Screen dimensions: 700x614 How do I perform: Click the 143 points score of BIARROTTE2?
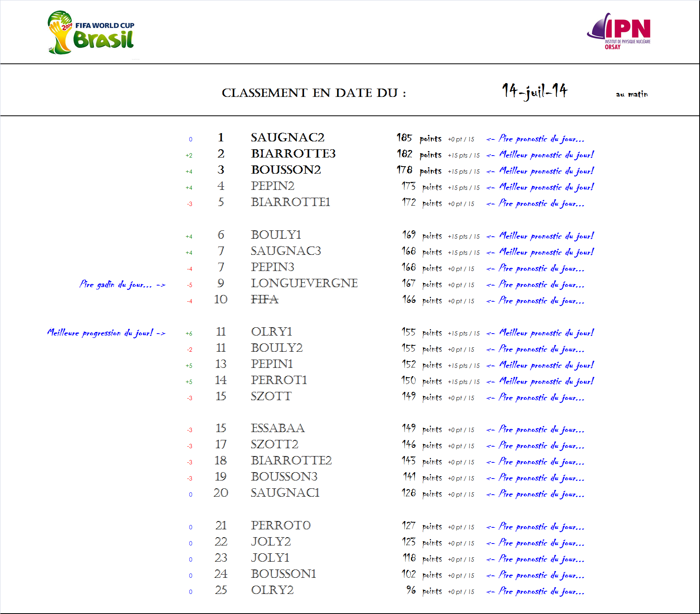coord(421,461)
